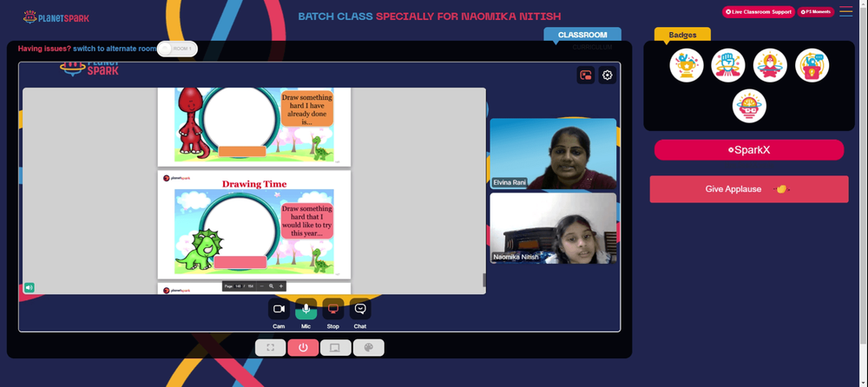Click Live Classroom Support button
The width and height of the screenshot is (868, 387).
click(759, 11)
